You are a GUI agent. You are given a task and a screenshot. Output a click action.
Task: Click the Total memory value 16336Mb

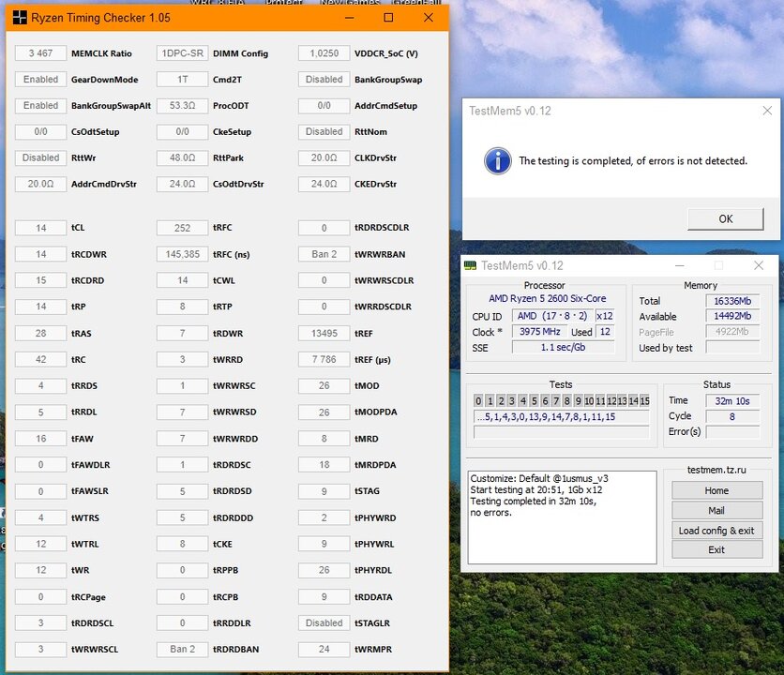[732, 301]
